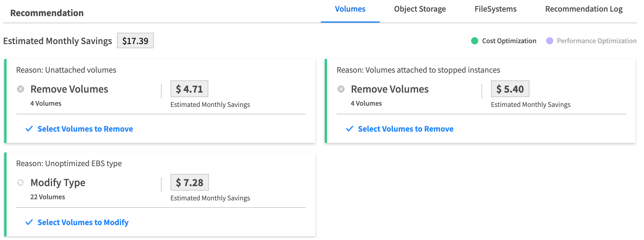Toggle the Cost Optimization green filter

[475, 41]
